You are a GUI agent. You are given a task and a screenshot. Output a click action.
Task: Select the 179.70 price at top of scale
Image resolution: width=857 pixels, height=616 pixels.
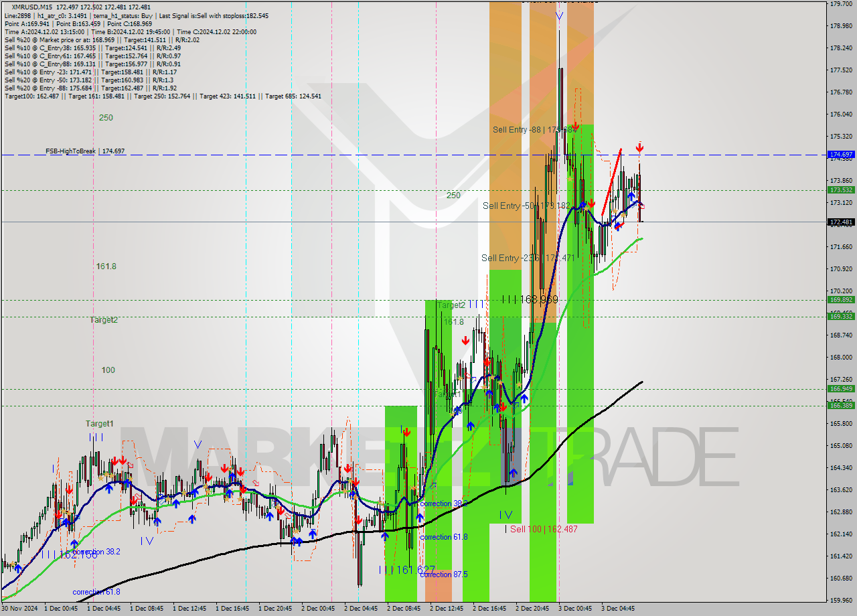(x=840, y=4)
